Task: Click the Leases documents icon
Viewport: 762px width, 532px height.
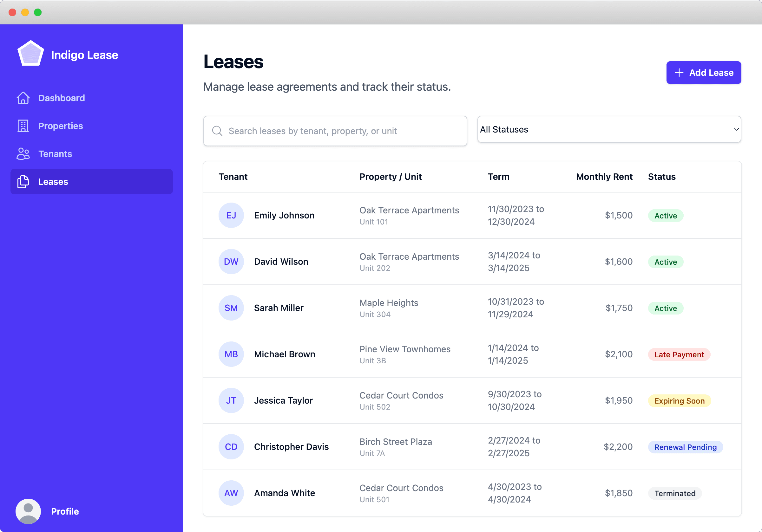Action: pos(23,182)
